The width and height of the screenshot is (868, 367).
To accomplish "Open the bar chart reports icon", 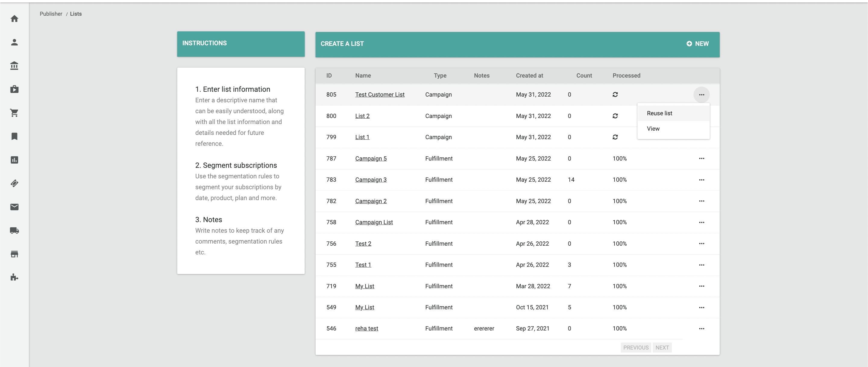I will (x=14, y=160).
